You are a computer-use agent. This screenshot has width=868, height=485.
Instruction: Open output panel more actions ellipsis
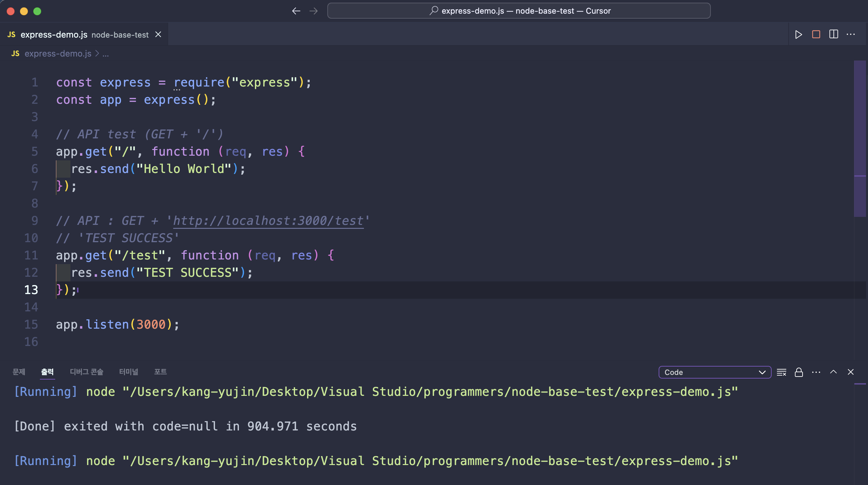click(x=816, y=372)
